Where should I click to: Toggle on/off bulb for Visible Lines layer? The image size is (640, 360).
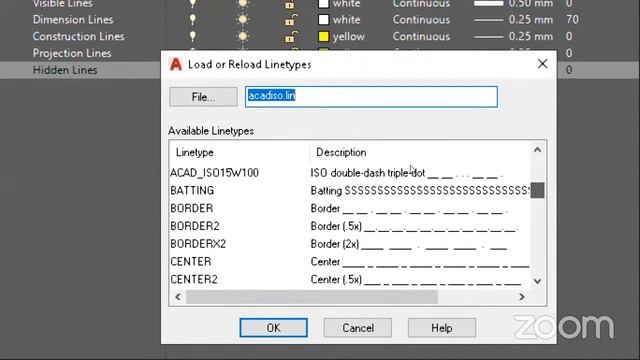193,4
